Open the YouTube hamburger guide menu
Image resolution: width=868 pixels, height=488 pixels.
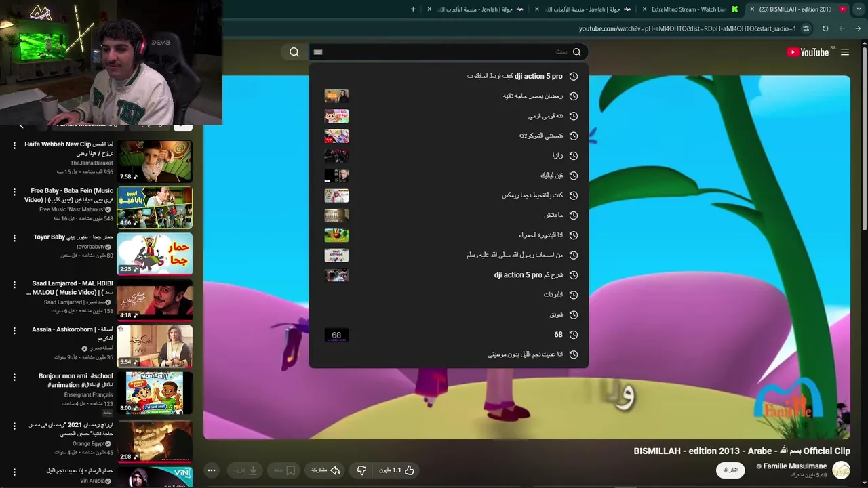pos(845,52)
